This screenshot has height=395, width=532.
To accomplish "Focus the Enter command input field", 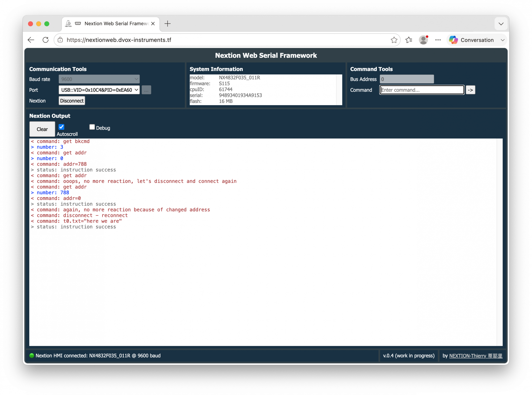I will pos(422,90).
